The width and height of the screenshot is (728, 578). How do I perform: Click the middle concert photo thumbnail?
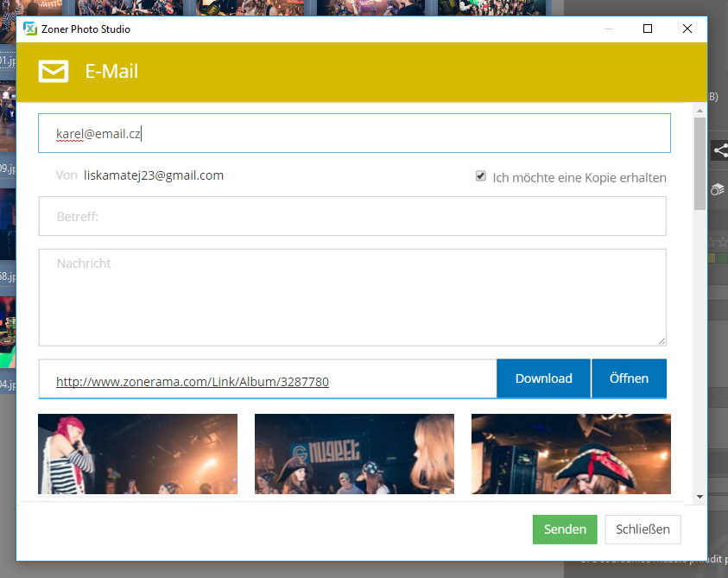coord(354,454)
